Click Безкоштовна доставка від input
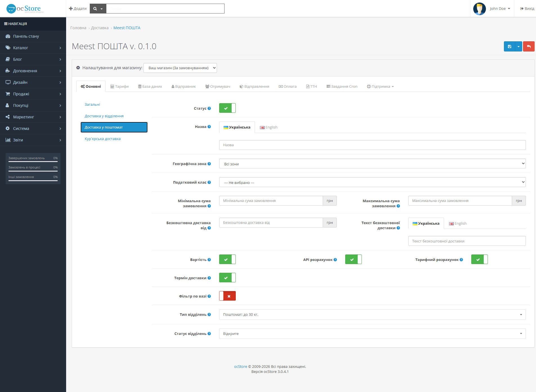The image size is (536, 392). click(271, 222)
